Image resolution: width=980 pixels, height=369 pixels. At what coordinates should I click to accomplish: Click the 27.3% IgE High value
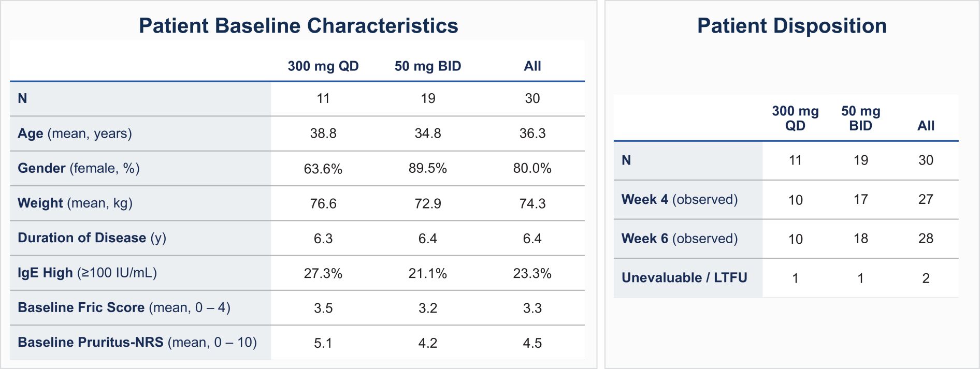tap(323, 273)
